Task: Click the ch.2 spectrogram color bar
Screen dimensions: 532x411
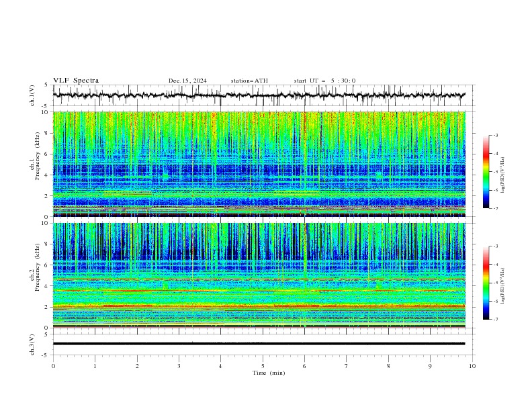Action: 486,283
